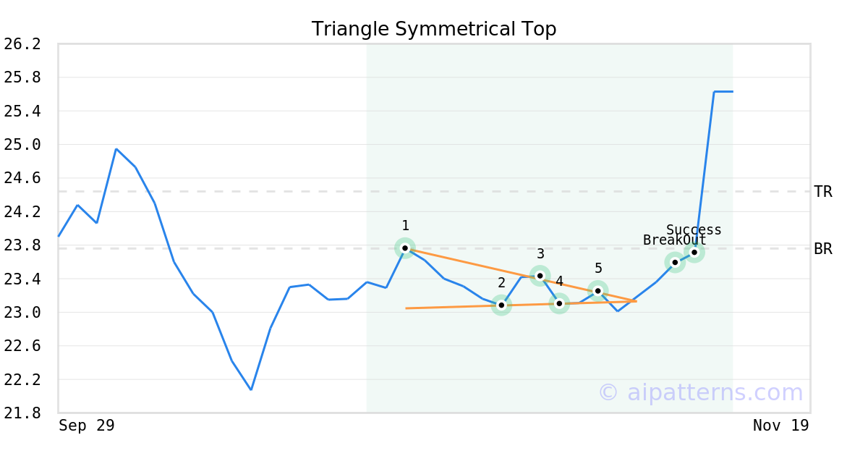Image resolution: width=868 pixels, height=456 pixels.
Task: Click the Sep 29 date label
Action: pos(87,426)
